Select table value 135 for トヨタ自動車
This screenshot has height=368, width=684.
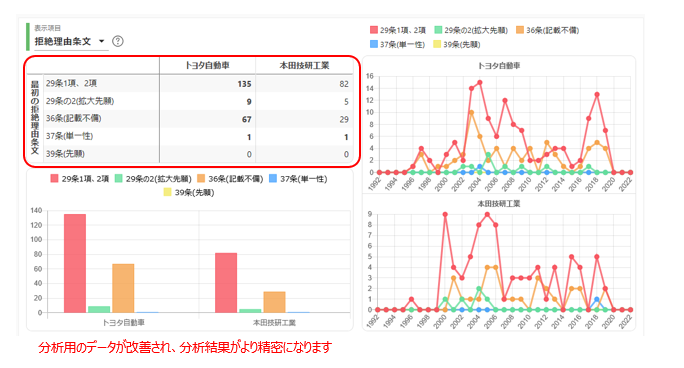pos(244,84)
